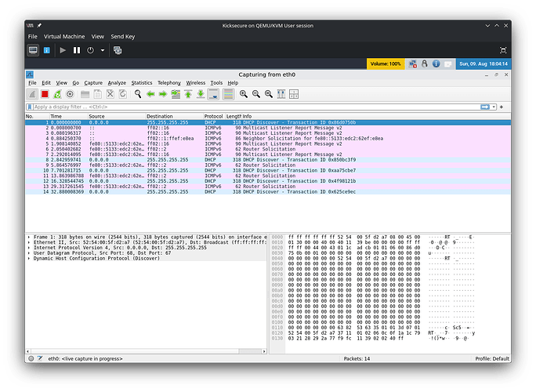Go forward in packet history green right arrow
This screenshot has width=536, height=392.
(163, 94)
